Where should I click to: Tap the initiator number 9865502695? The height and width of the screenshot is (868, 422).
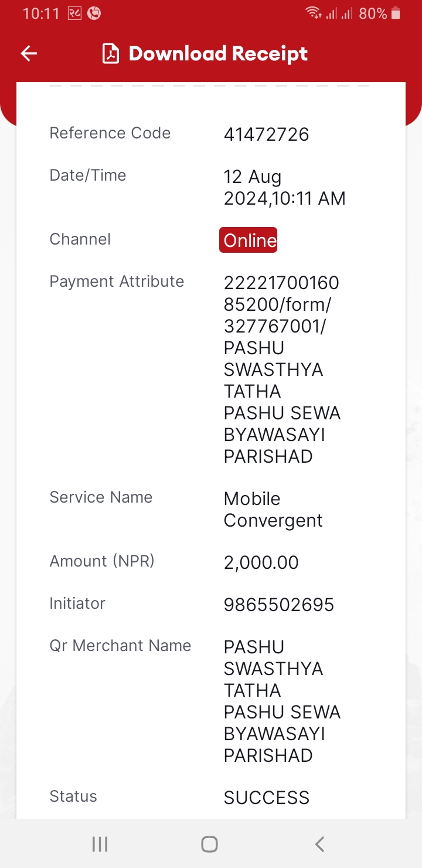279,605
